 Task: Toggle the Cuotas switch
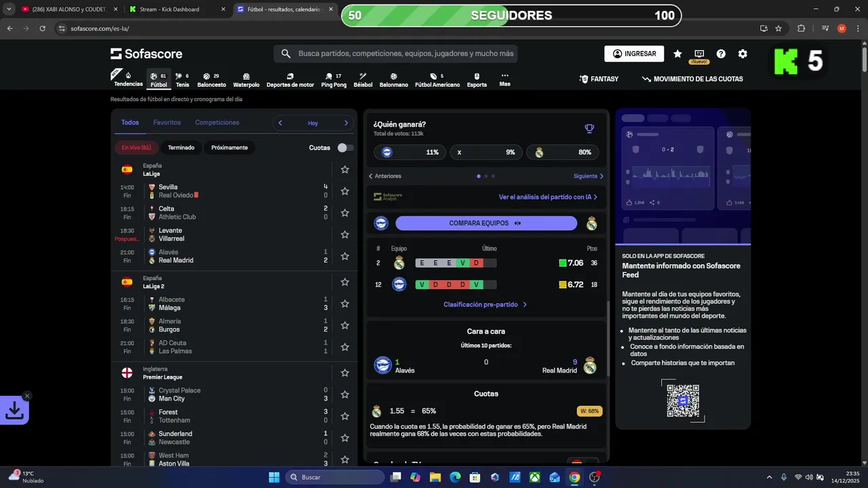(x=345, y=148)
